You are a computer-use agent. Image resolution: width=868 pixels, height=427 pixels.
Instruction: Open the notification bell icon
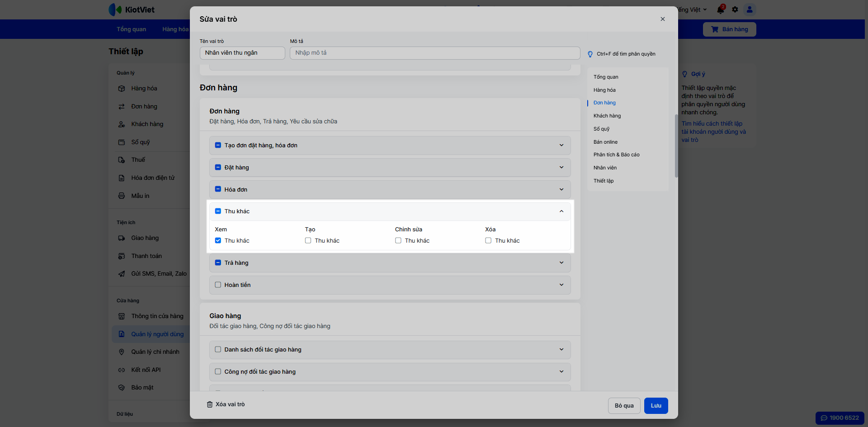coord(720,9)
